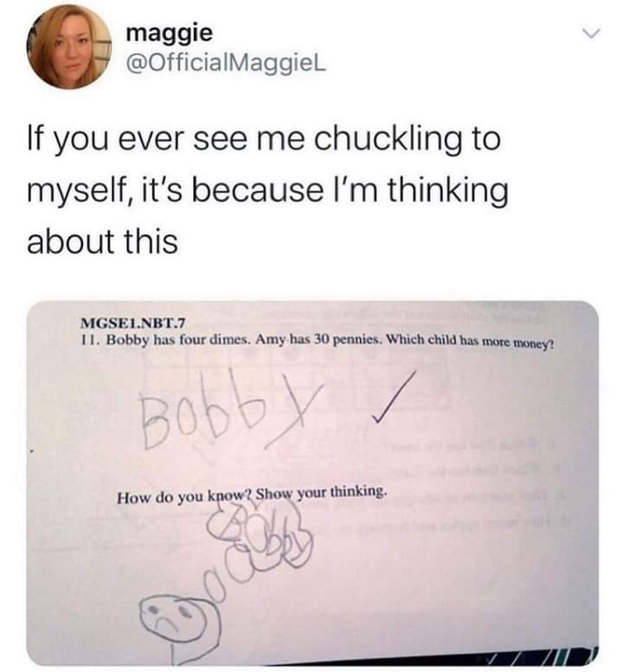Open maggie's profile avatar photo
Screen dimensions: 623x672
[68, 47]
